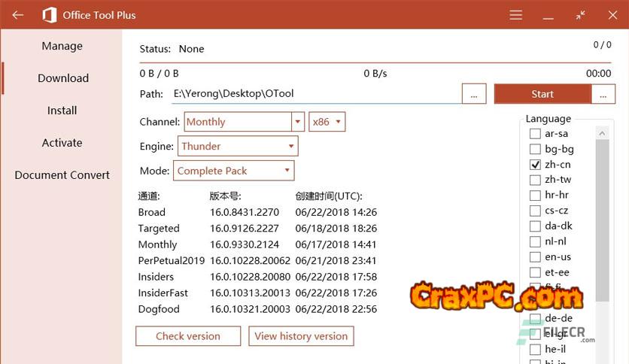Click the back arrow icon
This screenshot has height=364, width=629.
(18, 15)
